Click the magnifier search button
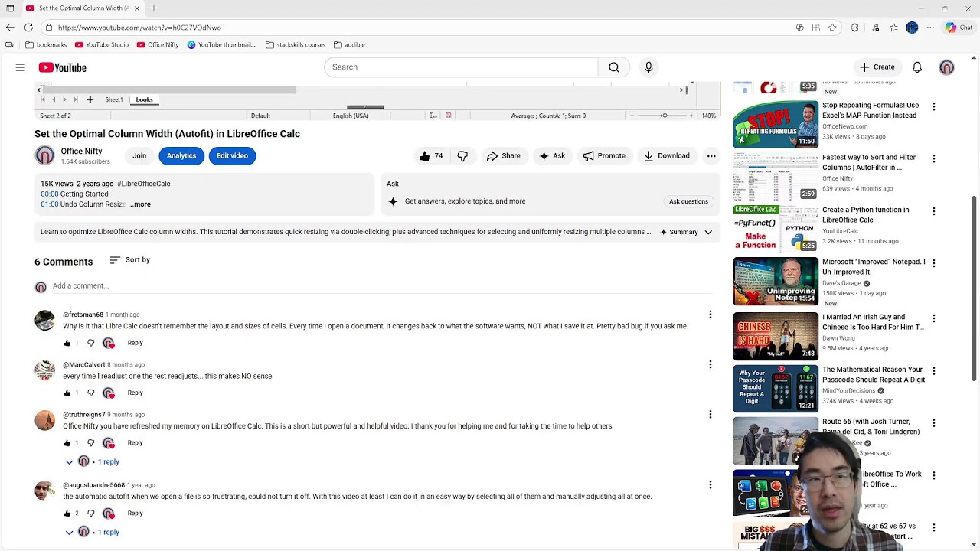 pyautogui.click(x=614, y=67)
